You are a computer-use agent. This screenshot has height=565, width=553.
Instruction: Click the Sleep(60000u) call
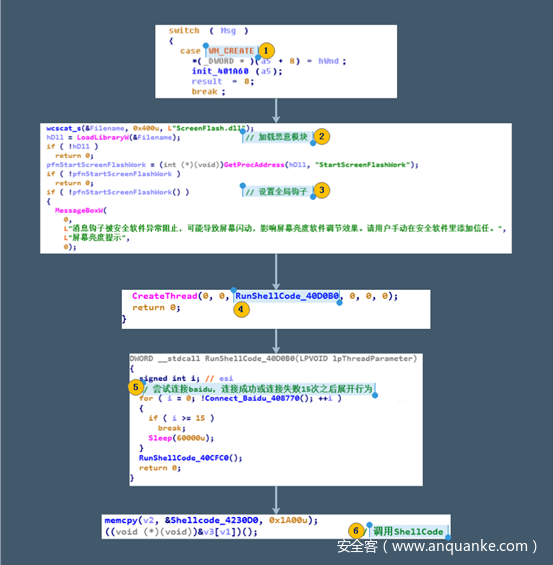coord(181,438)
